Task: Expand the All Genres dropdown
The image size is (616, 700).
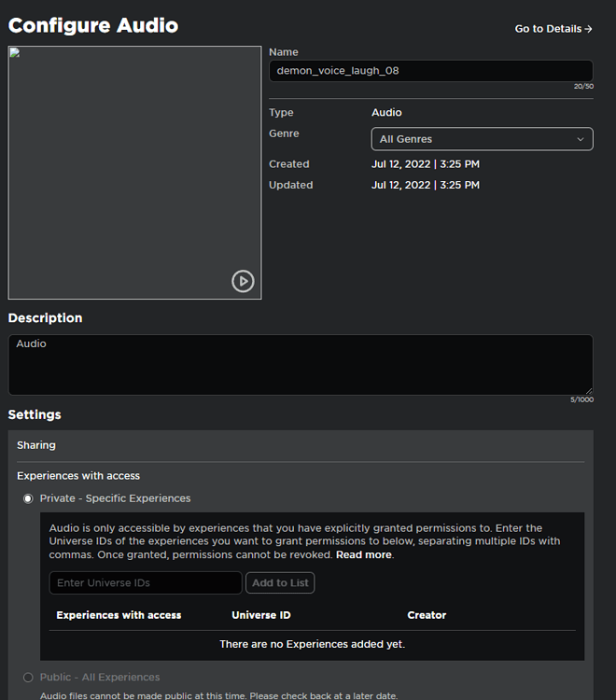Action: pyautogui.click(x=483, y=139)
